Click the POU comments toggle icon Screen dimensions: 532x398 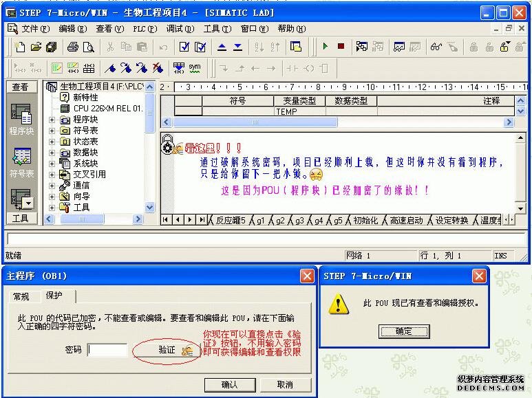coord(56,68)
